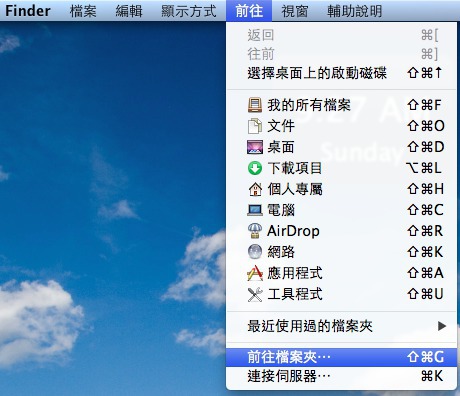The image size is (460, 396).
Task: Click the 工具程式 text label
Action: pos(295,294)
